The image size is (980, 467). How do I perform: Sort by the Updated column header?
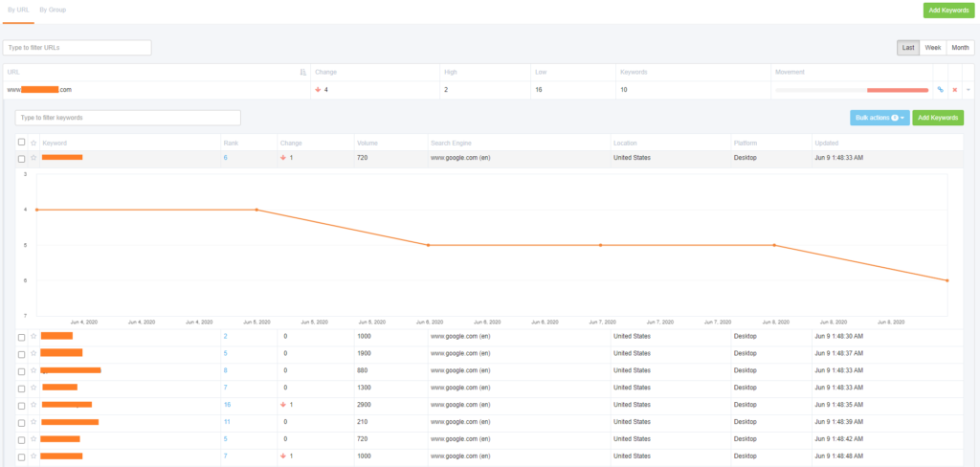(x=827, y=144)
